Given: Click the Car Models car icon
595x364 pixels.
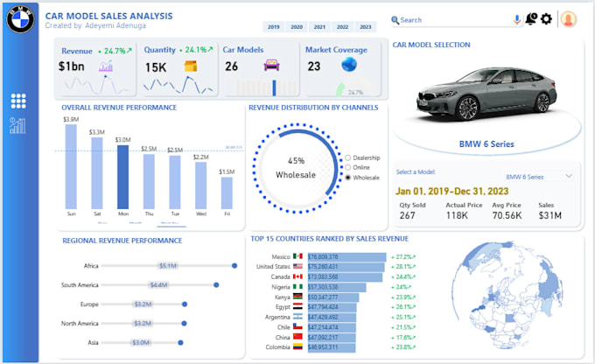Looking at the screenshot, I should 272,66.
